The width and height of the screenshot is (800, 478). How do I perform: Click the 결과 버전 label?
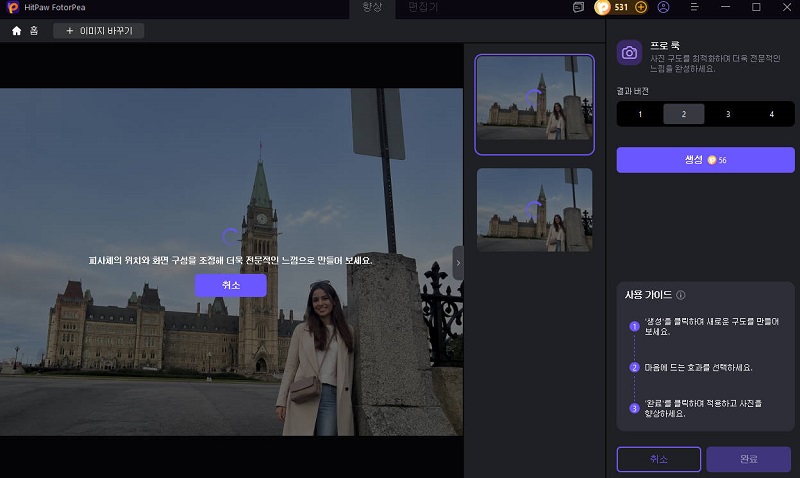(632, 91)
